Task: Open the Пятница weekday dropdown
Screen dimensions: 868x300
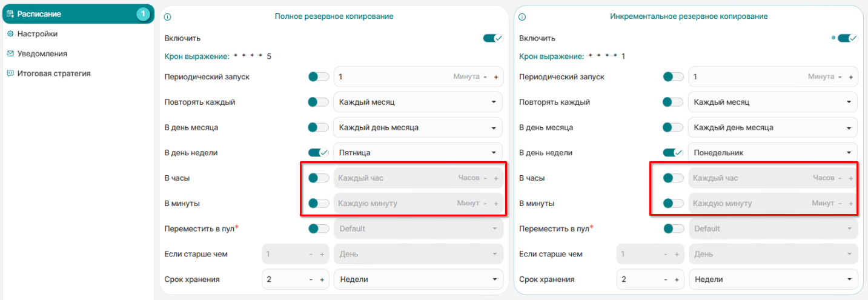Action: (x=418, y=153)
